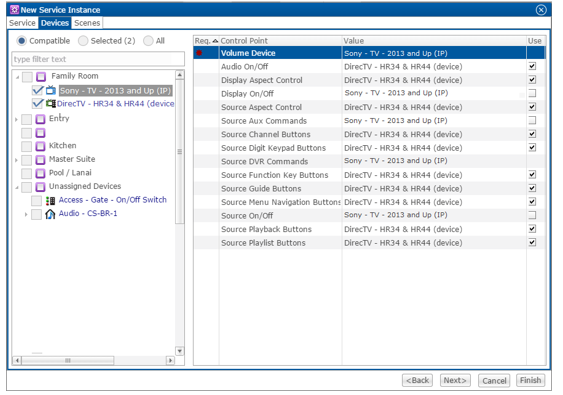563x395 pixels.
Task: Expand the Entry tree node
Action: tap(16, 119)
